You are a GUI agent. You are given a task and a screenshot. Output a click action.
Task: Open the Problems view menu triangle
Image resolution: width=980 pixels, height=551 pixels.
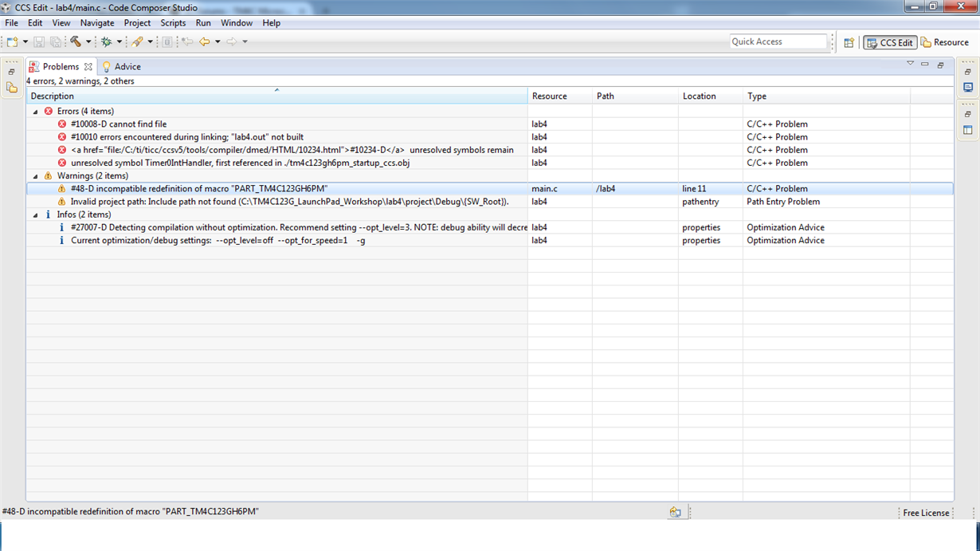[910, 64]
